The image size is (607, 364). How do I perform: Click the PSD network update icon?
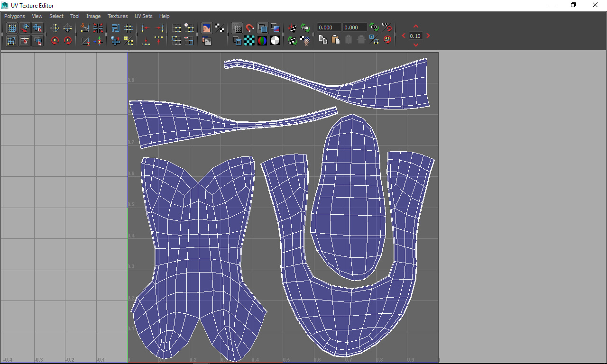pyautogui.click(x=306, y=28)
